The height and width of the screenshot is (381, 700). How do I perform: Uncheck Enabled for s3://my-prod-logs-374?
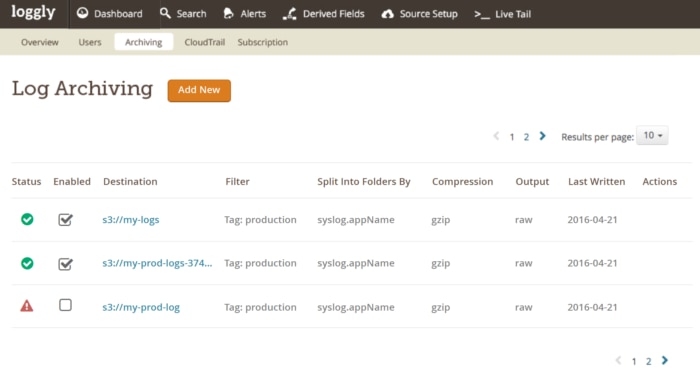pos(65,264)
